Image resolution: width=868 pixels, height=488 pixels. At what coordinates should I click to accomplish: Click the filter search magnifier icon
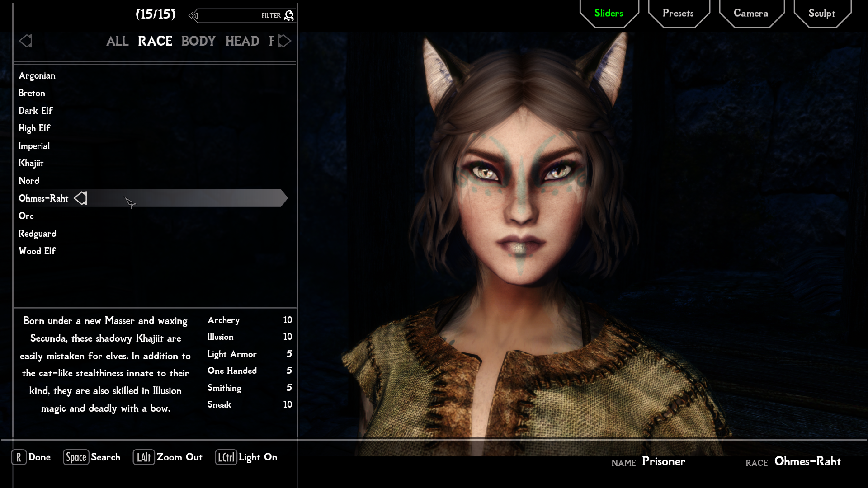click(289, 16)
